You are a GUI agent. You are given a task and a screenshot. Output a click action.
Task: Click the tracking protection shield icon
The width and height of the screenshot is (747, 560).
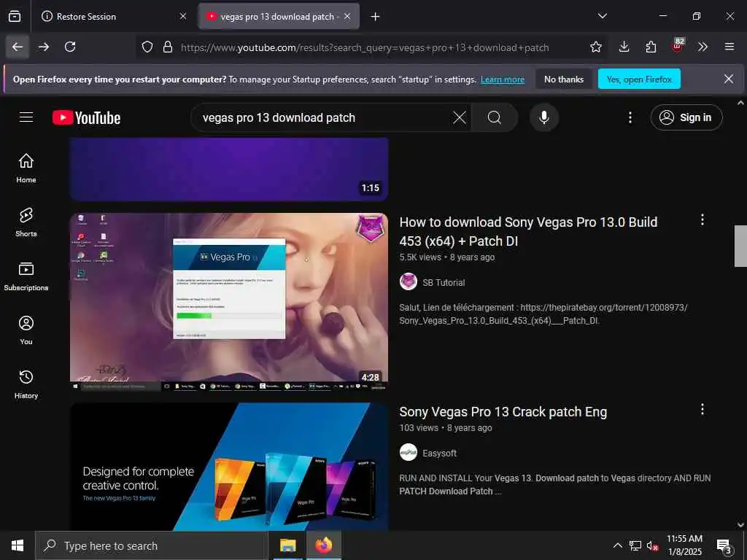point(147,47)
